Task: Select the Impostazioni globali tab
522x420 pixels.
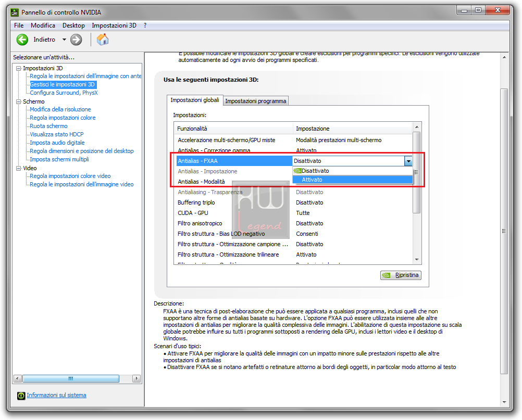Action: pos(195,100)
